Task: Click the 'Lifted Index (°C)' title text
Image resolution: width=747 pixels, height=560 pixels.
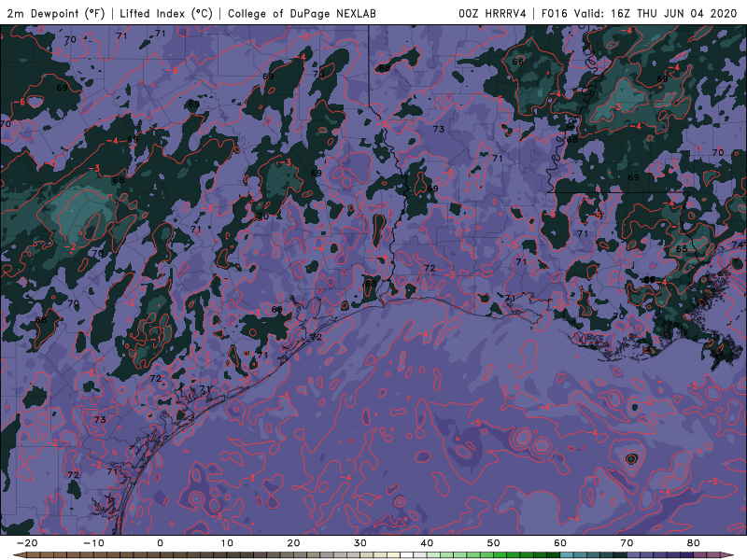Action: tap(166, 13)
